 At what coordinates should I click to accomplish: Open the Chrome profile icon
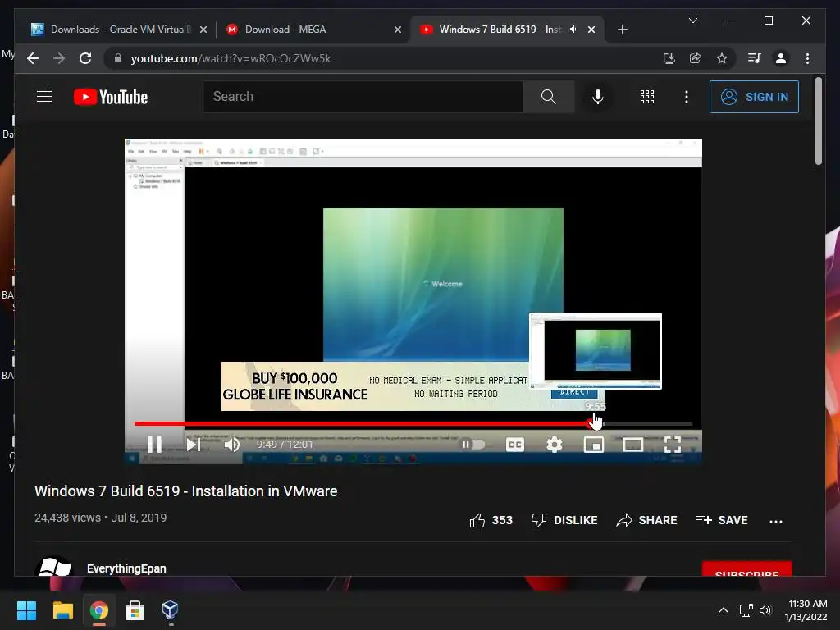click(x=781, y=58)
